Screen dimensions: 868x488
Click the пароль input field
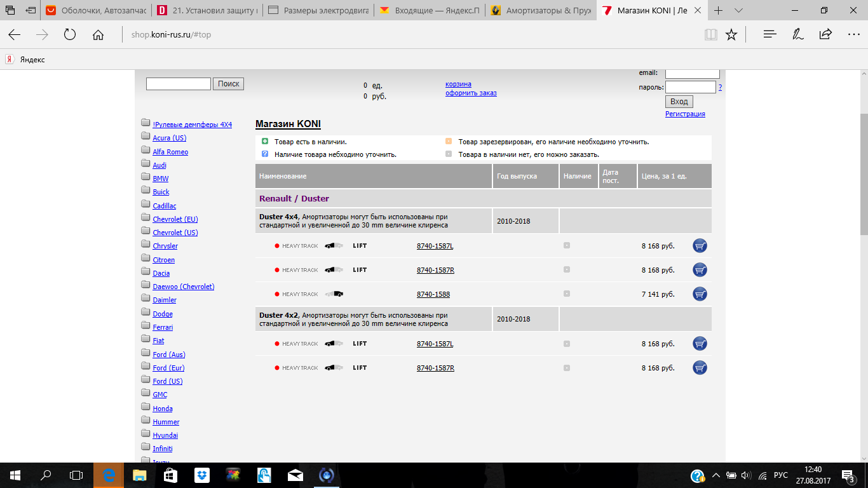coord(691,87)
